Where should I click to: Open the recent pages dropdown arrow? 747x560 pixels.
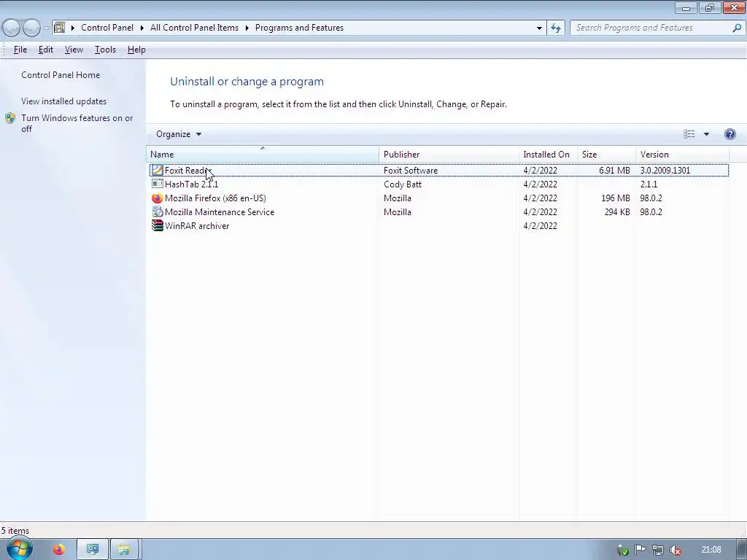[47, 28]
